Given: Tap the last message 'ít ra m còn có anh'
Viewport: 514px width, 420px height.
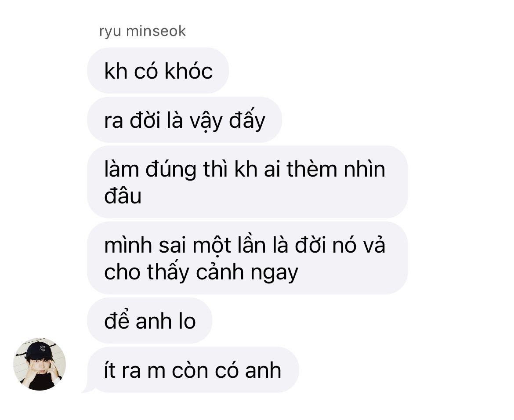Looking at the screenshot, I should click(193, 370).
